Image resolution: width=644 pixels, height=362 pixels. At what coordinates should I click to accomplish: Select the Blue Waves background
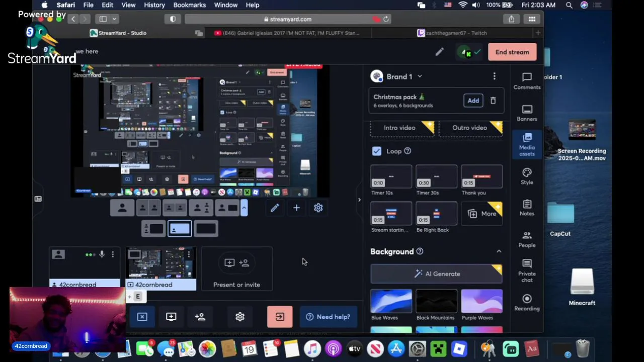391,301
